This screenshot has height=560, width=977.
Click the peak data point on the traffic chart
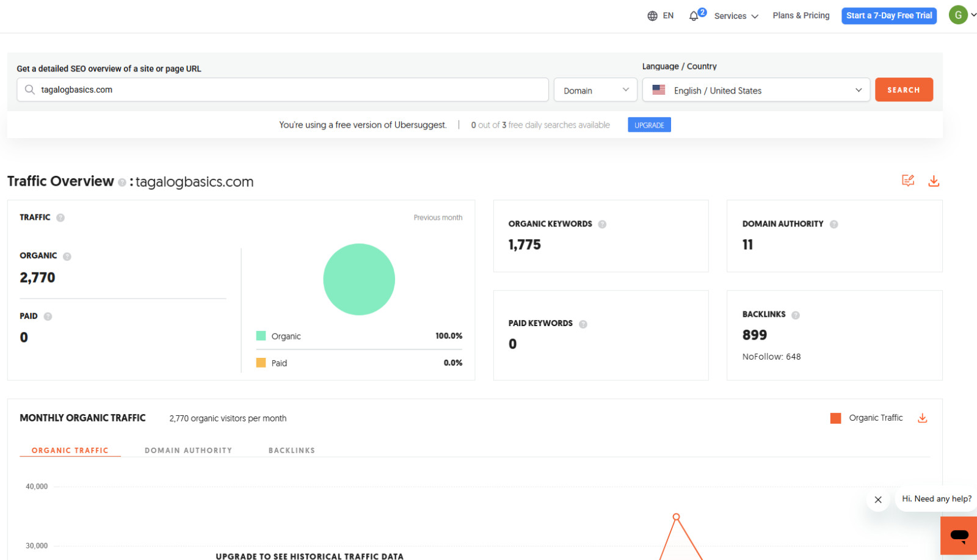tap(676, 517)
